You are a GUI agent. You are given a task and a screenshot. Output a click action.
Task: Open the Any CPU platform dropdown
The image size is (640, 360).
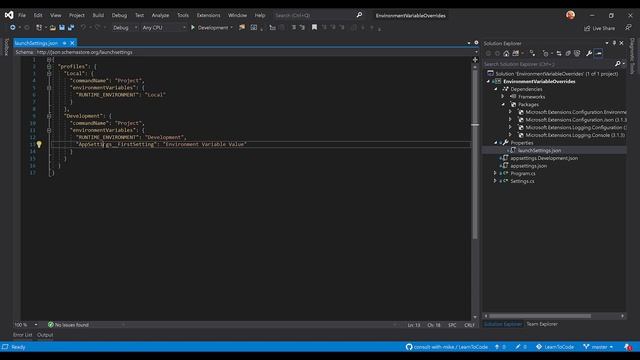point(163,28)
